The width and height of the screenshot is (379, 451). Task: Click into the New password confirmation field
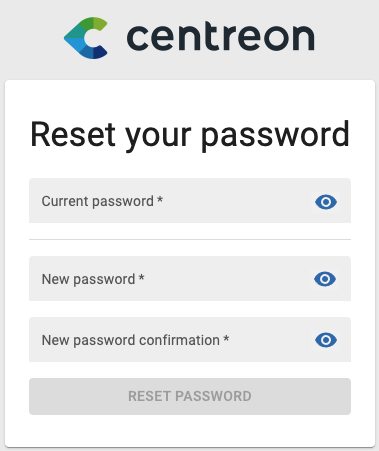190,339
